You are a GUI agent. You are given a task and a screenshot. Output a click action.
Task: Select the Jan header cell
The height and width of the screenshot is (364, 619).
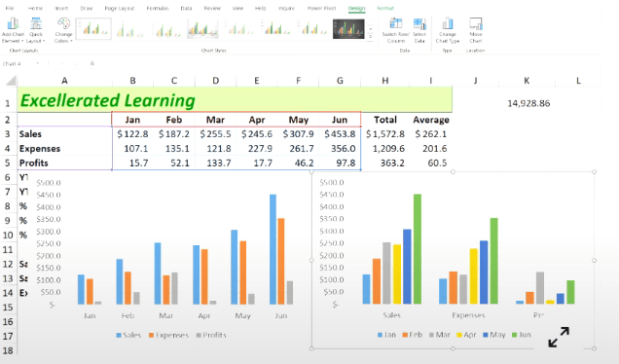tap(132, 120)
